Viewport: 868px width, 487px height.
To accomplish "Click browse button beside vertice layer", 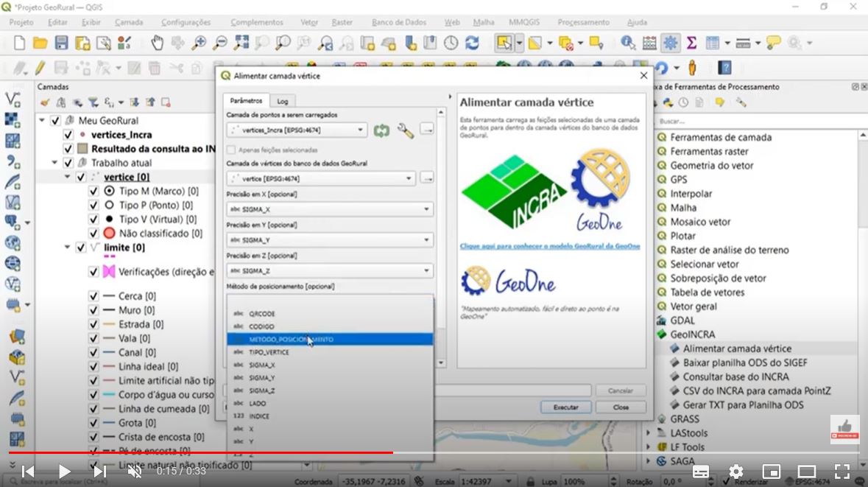I will point(427,178).
